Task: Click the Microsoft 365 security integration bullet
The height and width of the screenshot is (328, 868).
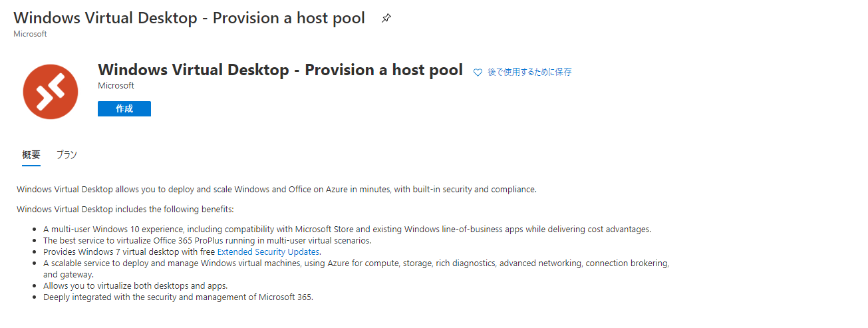Action: (178, 297)
